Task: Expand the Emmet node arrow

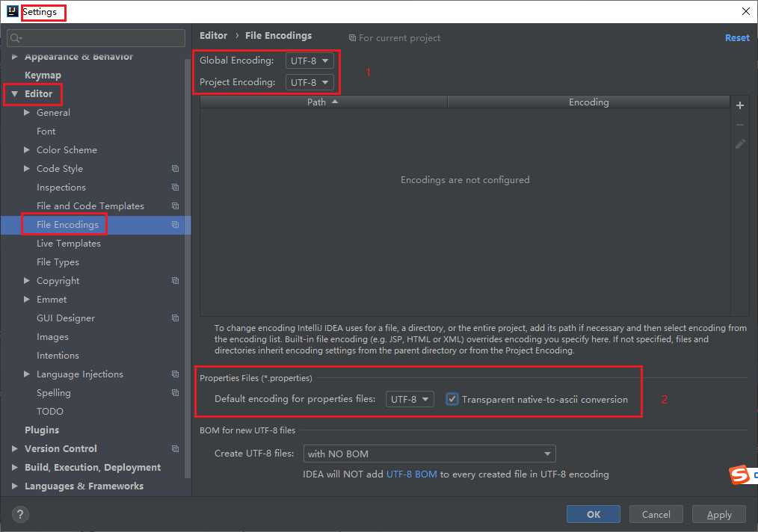Action: [27, 299]
